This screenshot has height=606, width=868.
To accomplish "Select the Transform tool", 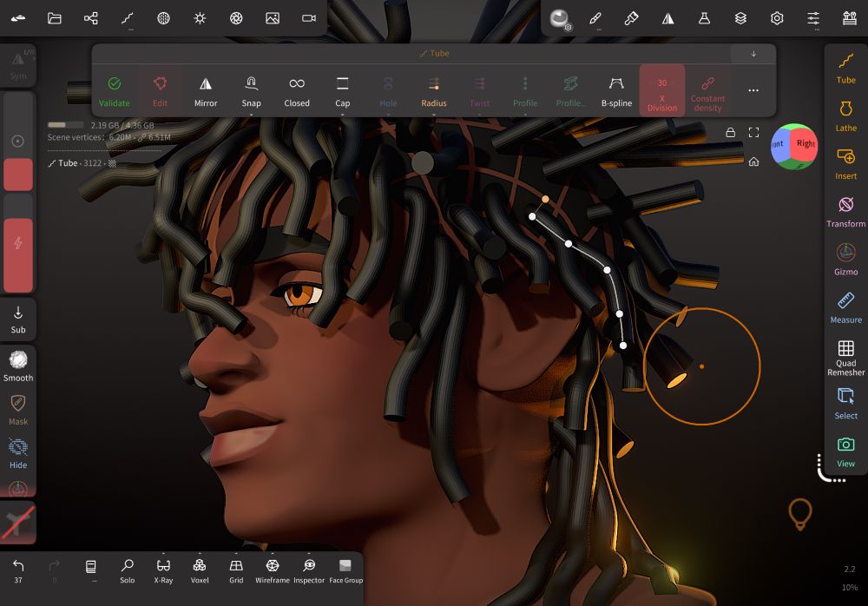I will pyautogui.click(x=845, y=212).
